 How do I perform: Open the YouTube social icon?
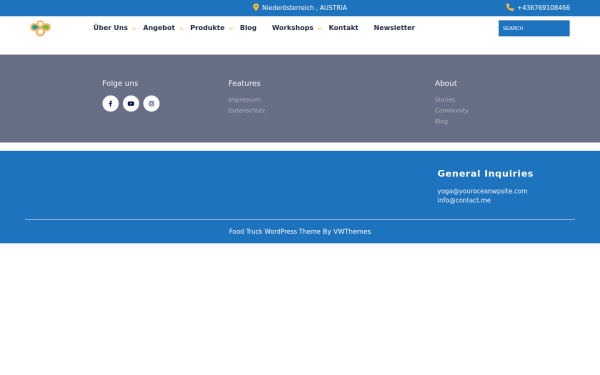tap(131, 104)
